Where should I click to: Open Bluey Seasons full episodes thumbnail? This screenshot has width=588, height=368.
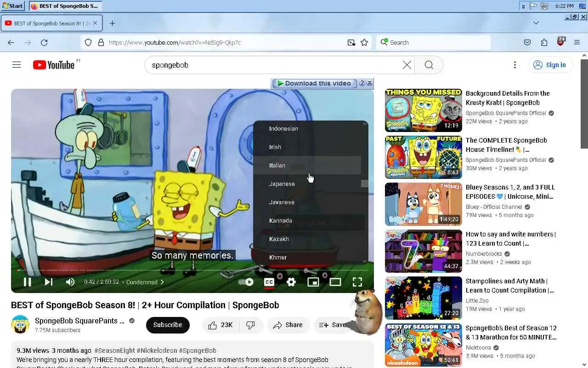click(424, 204)
